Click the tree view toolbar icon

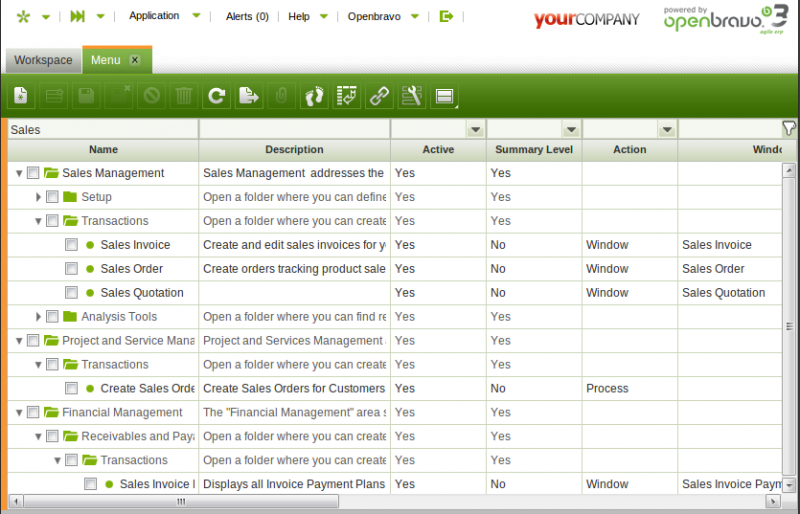click(x=347, y=96)
